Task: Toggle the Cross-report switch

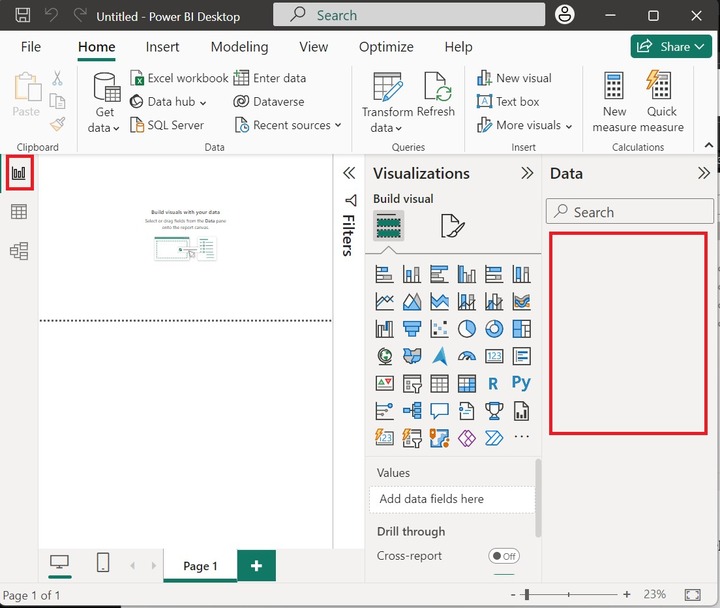Action: pos(504,556)
